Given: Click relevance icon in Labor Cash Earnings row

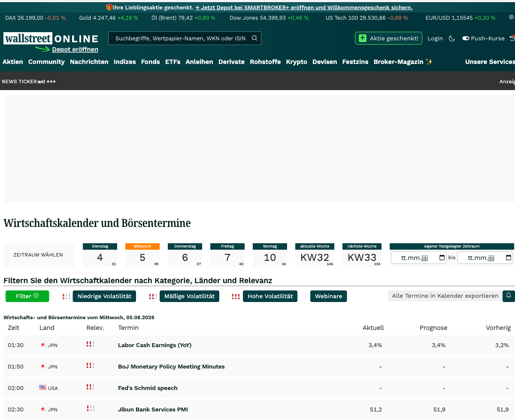Looking at the screenshot, I should (x=90, y=344).
